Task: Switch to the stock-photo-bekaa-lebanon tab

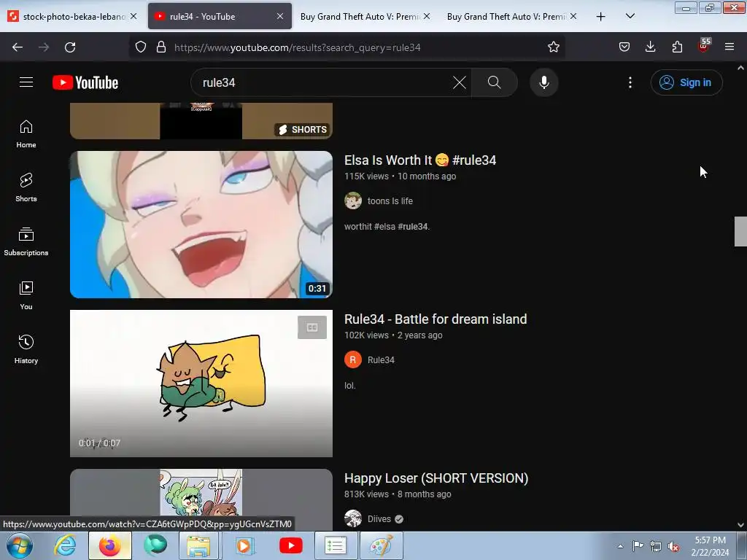Action: coord(72,17)
